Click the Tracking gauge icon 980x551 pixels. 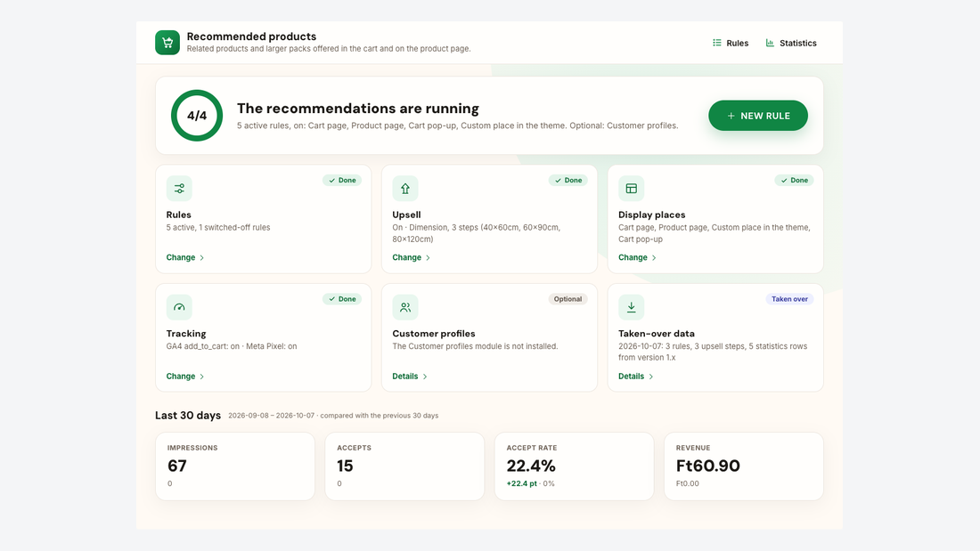(179, 307)
